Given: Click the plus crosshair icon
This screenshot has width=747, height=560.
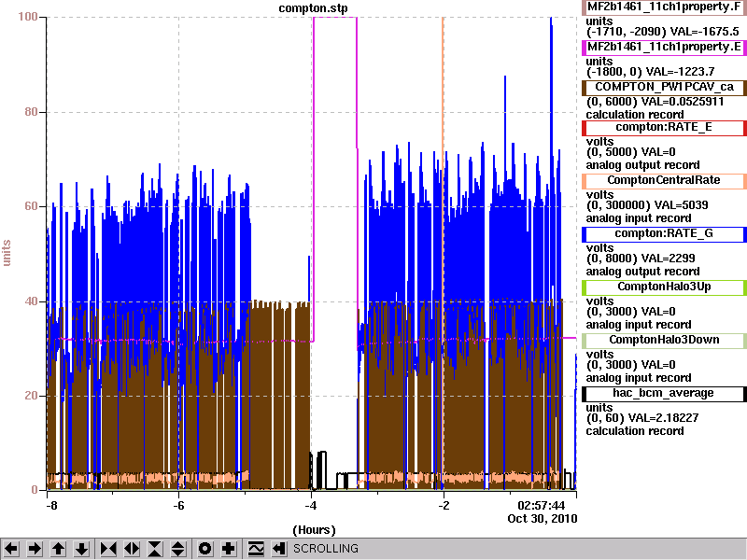Looking at the screenshot, I should tap(228, 549).
